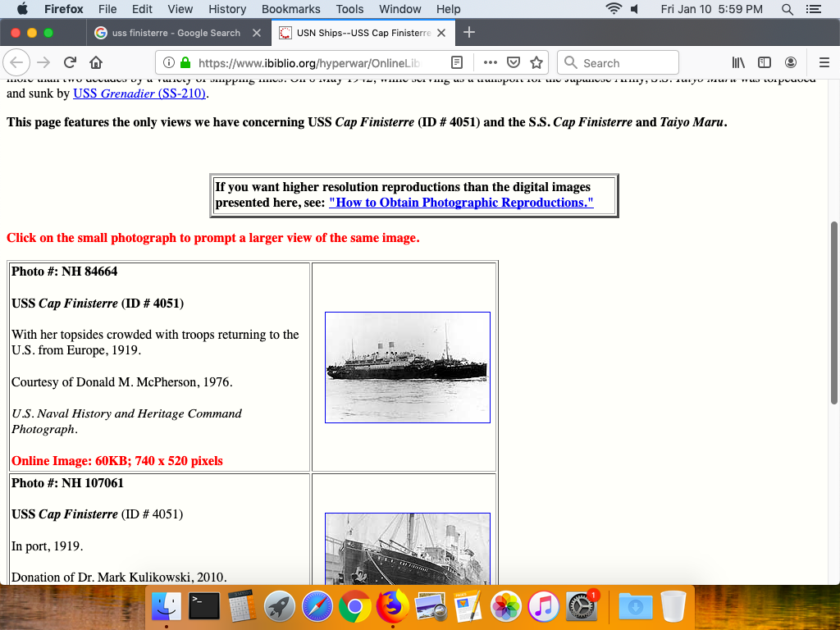
Task: Click the Save to Pocket icon
Action: coord(514,63)
